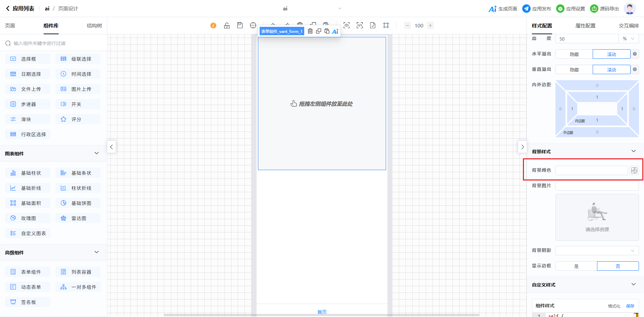Open preview with the eye icon
644x317 pixels.
coord(346,25)
